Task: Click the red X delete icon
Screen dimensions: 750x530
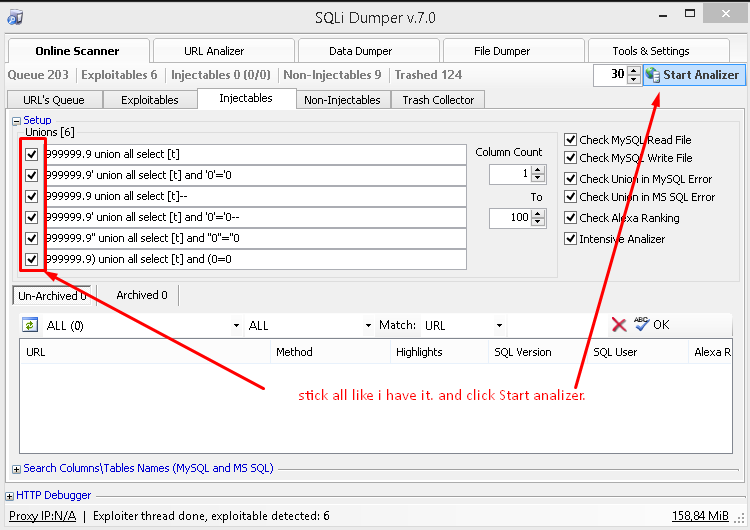Action: pos(619,325)
